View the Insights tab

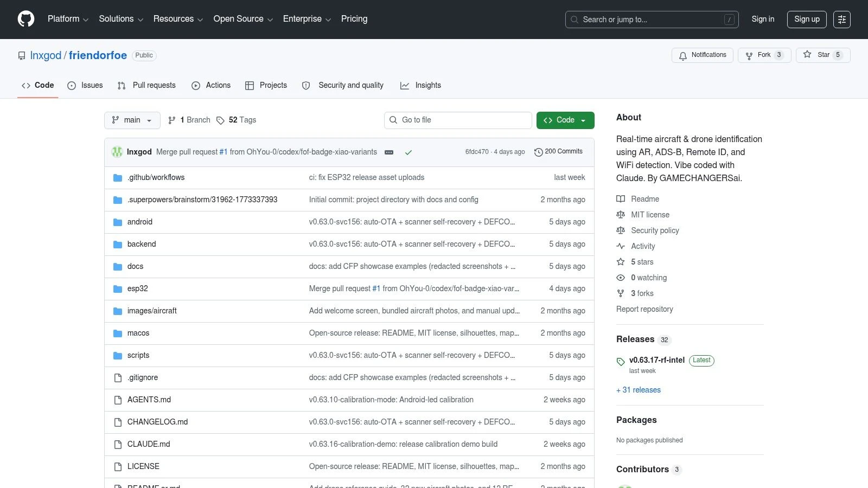(x=420, y=86)
